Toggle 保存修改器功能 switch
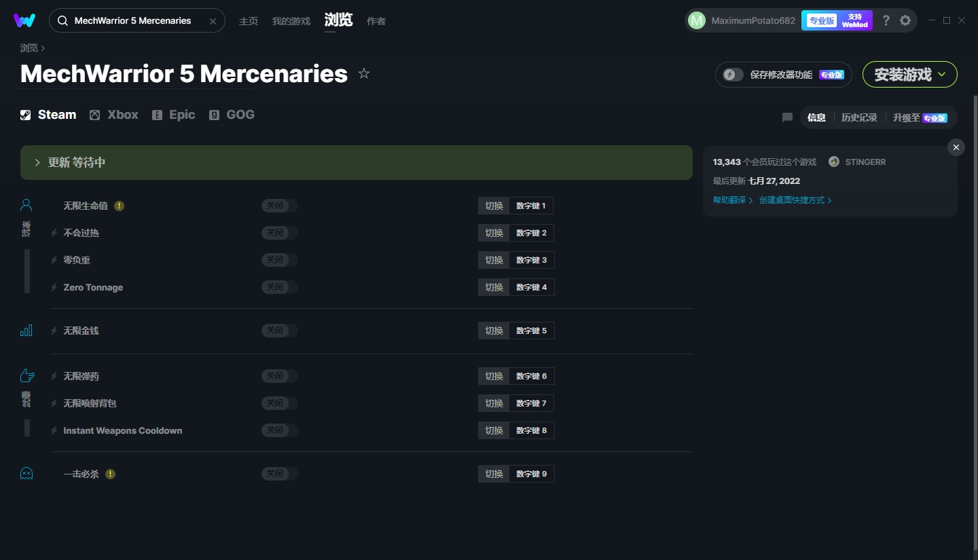The width and height of the screenshot is (978, 560). (733, 75)
